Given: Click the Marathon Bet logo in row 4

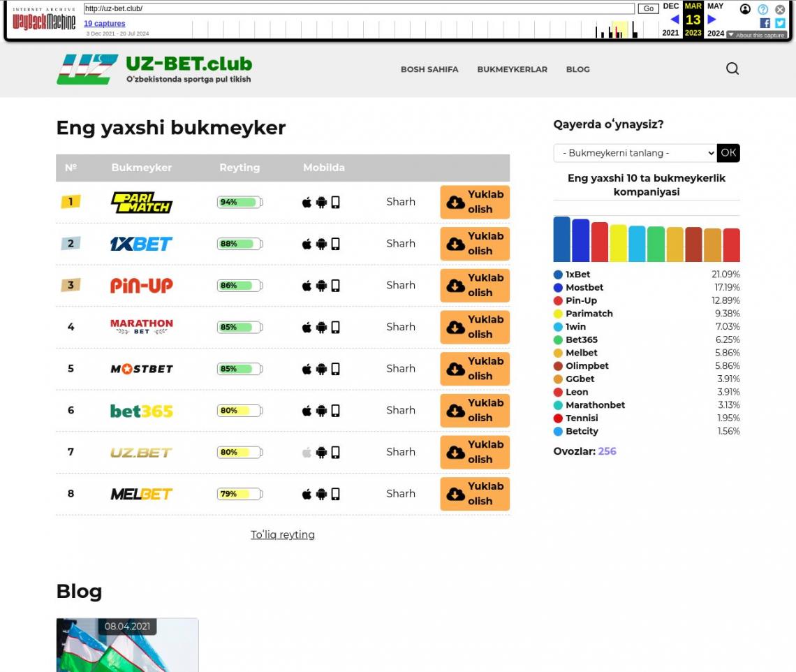Looking at the screenshot, I should click(142, 327).
